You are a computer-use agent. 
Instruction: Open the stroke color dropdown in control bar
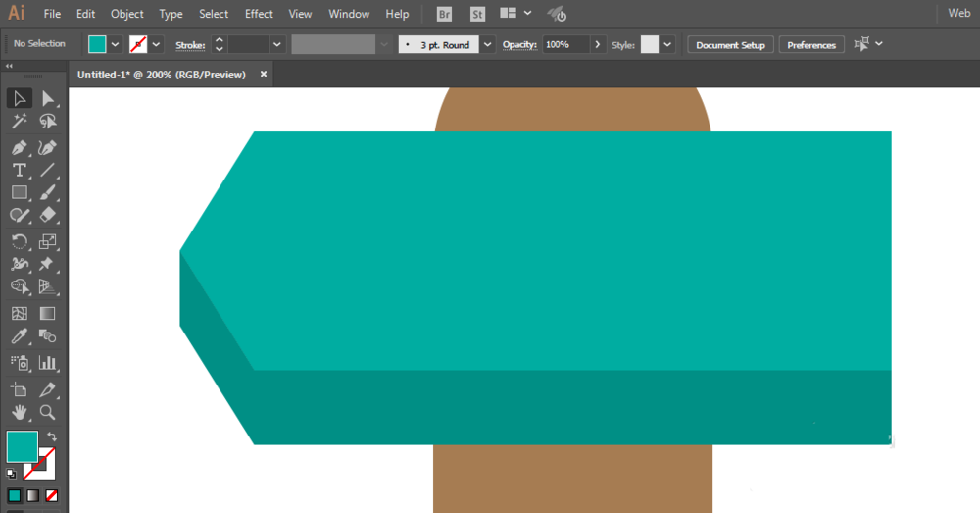pos(156,44)
